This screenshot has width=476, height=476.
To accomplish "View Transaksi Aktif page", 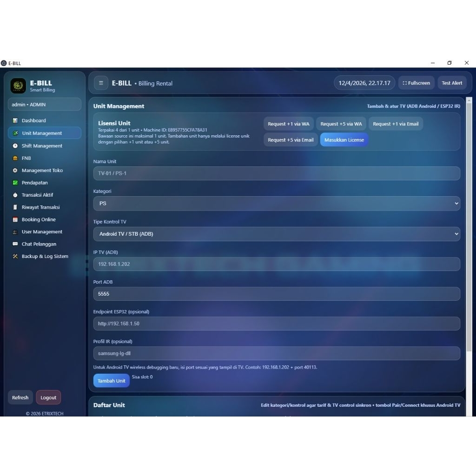I will coord(44,195).
